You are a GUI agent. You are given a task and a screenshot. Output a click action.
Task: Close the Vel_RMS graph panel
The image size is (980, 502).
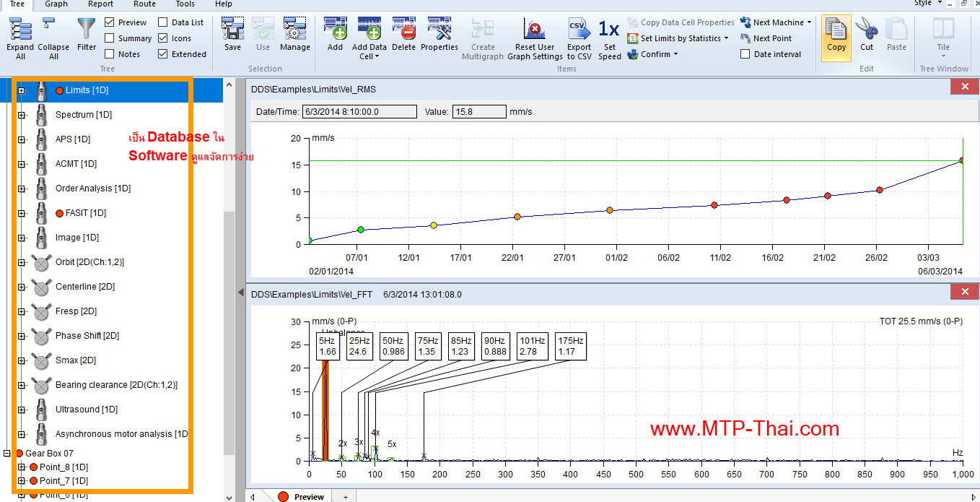pyautogui.click(x=965, y=87)
